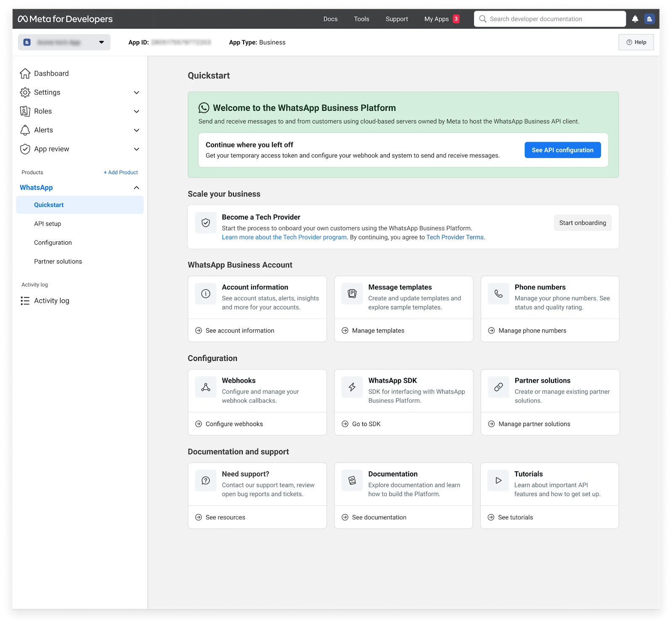Expand the App review section chevron
This screenshot has width=672, height=625.
point(136,149)
